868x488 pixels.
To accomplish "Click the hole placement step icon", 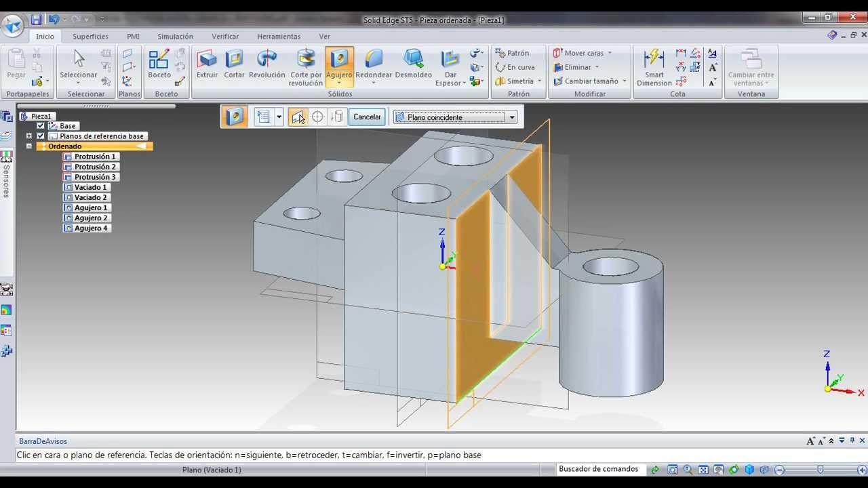I will [317, 117].
